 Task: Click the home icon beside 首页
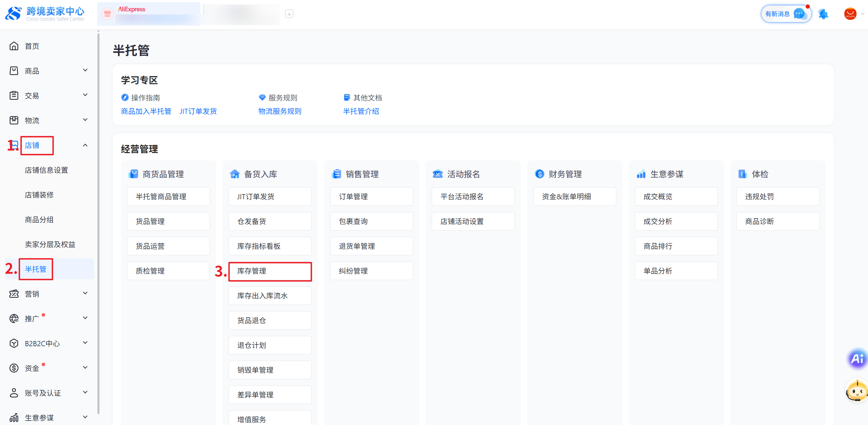(14, 46)
